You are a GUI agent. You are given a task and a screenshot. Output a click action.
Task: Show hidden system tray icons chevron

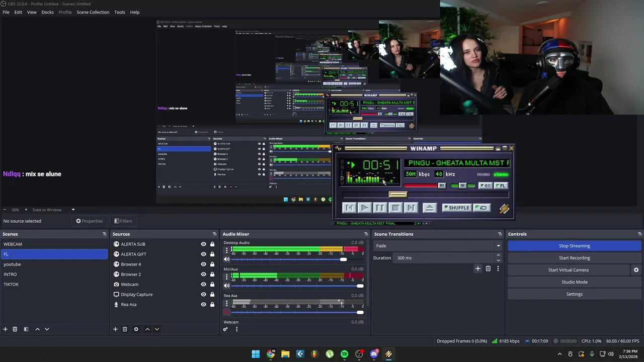tap(559, 354)
